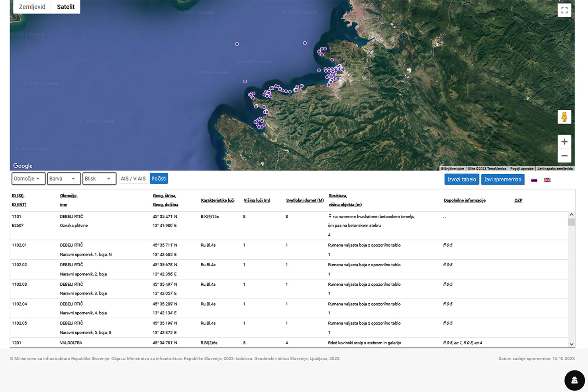This screenshot has width=588, height=392.
Task: Click the Google logo on the map
Action: click(23, 166)
